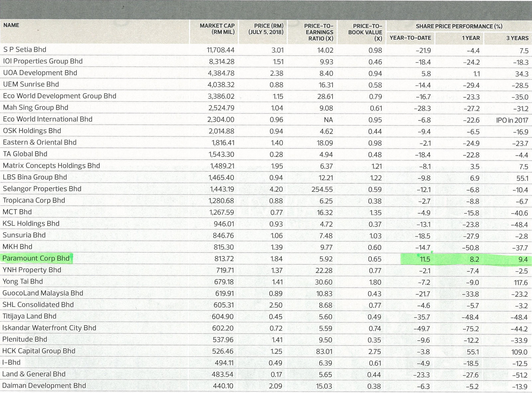Click LBS Bina 3 years value 55.1
Viewport: 532px width, 393px height.
522,179
